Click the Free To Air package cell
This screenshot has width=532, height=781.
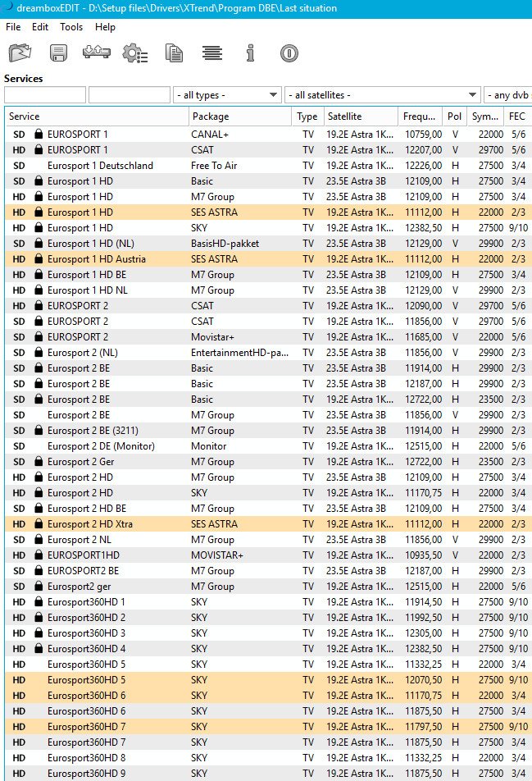tap(214, 166)
